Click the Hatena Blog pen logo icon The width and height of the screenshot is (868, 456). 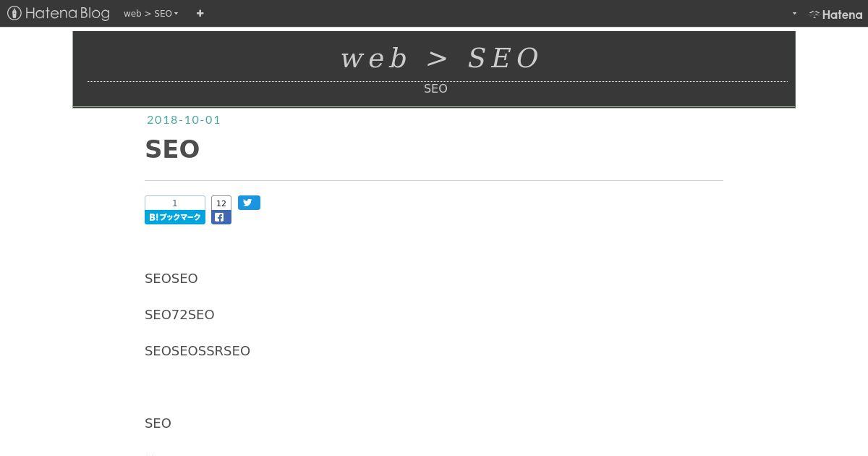(x=14, y=13)
